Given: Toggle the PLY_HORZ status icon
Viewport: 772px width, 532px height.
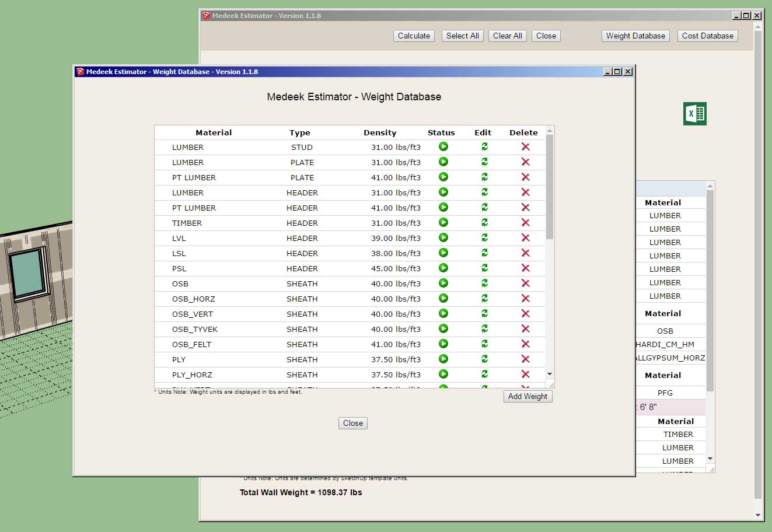Looking at the screenshot, I should click(443, 374).
